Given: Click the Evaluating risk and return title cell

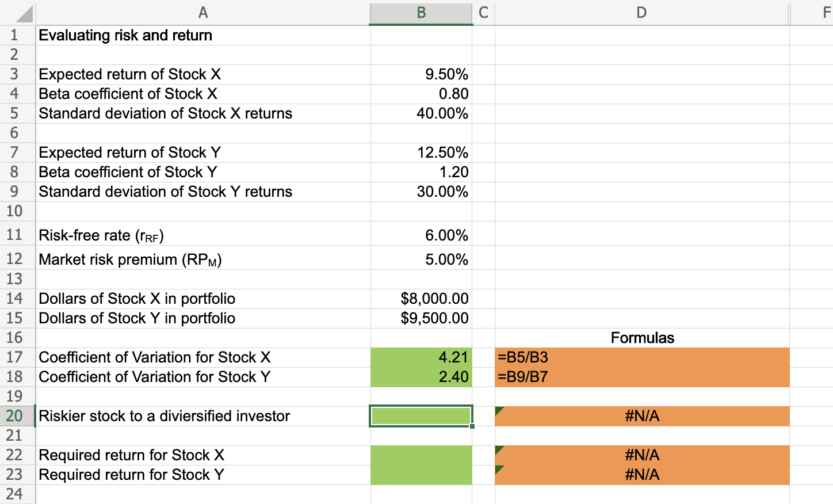Looking at the screenshot, I should tap(127, 35).
